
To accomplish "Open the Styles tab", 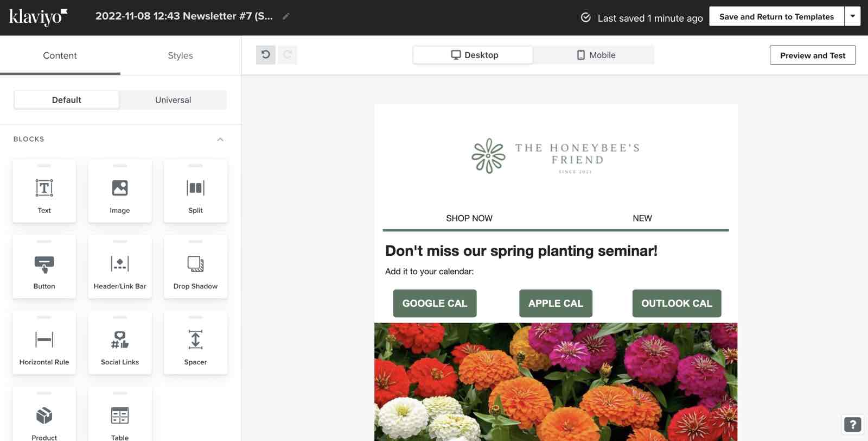I will pyautogui.click(x=180, y=55).
